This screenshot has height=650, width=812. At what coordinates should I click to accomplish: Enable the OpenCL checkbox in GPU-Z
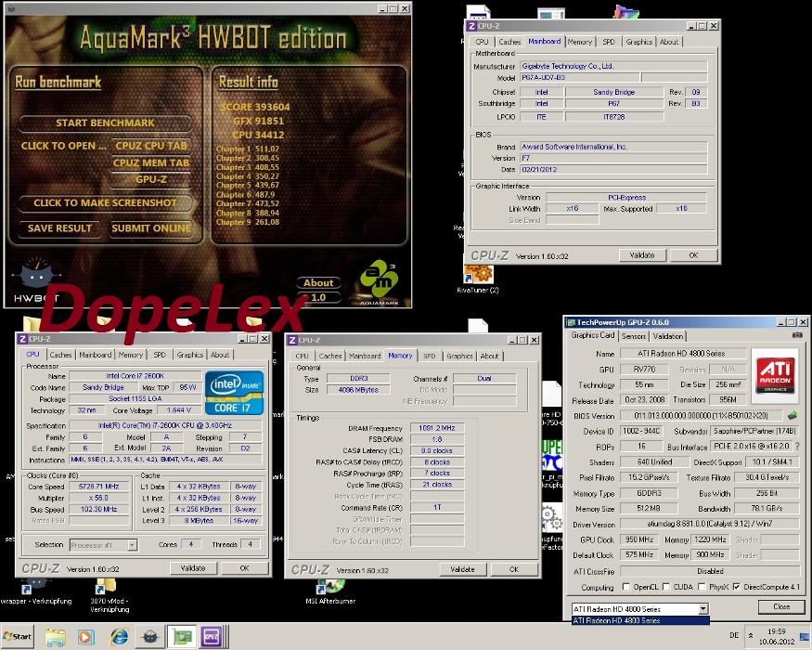coord(626,587)
